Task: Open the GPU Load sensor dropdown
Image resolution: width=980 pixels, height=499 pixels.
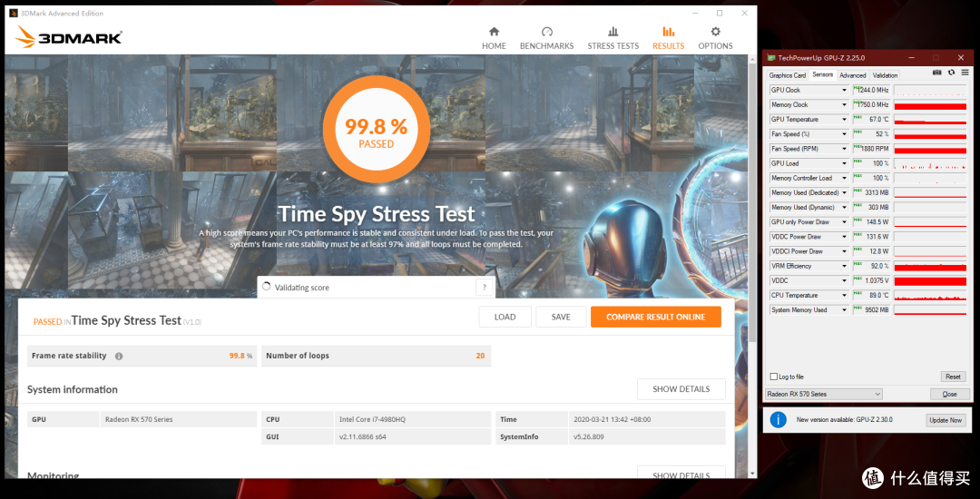Action: pos(845,163)
